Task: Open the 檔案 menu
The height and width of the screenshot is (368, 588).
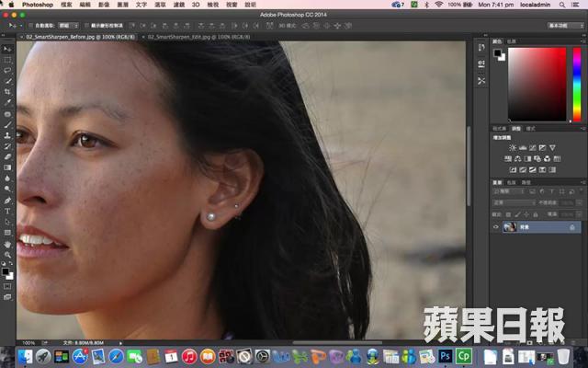Action: (x=66, y=5)
